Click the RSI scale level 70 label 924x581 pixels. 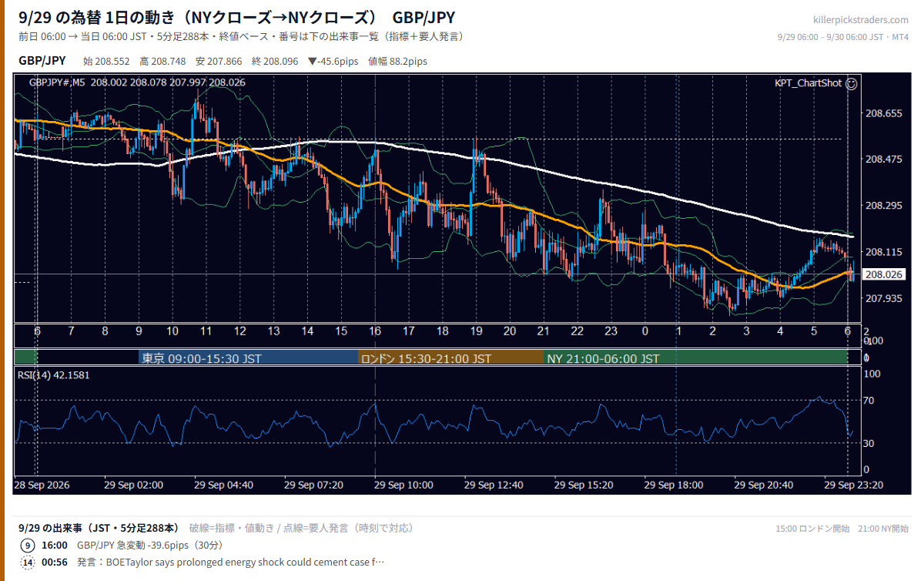click(868, 401)
